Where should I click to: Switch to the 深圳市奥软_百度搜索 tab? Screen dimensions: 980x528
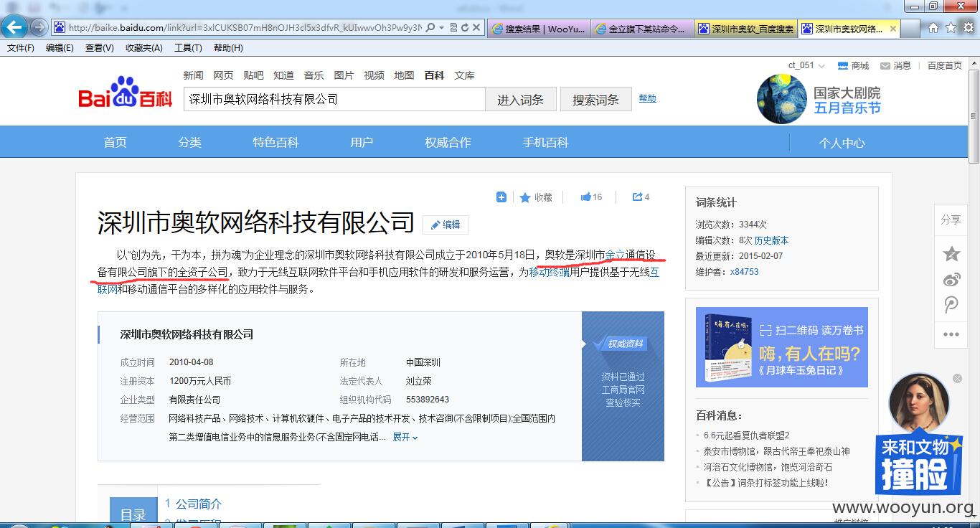point(746,29)
